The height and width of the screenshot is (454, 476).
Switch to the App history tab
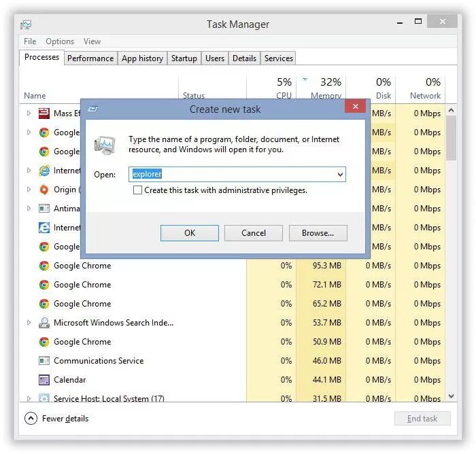point(142,58)
